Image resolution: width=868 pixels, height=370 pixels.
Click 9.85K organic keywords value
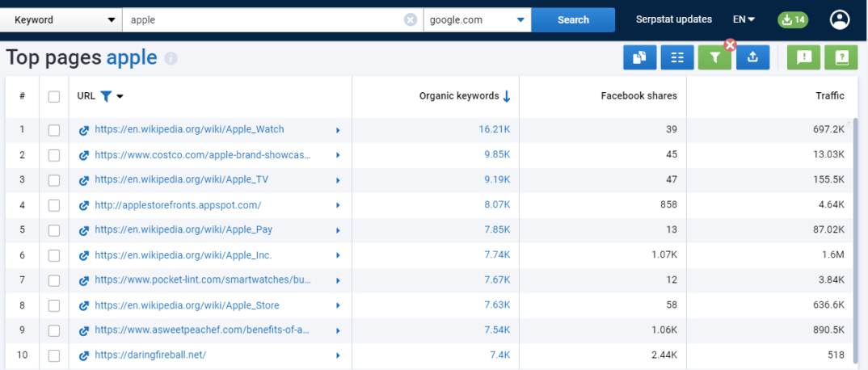pos(497,155)
